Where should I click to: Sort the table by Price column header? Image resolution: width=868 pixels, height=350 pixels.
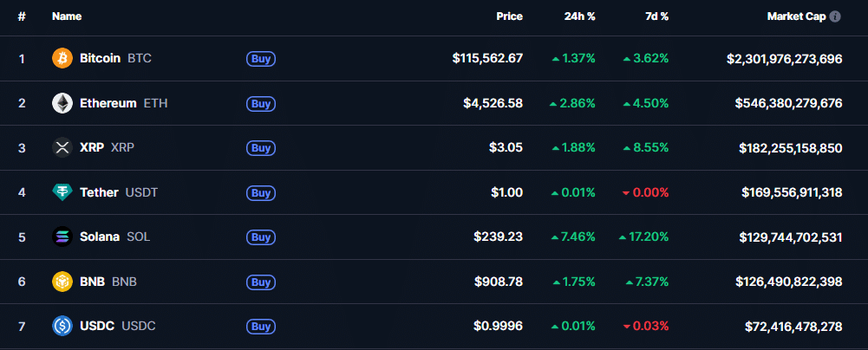point(509,16)
